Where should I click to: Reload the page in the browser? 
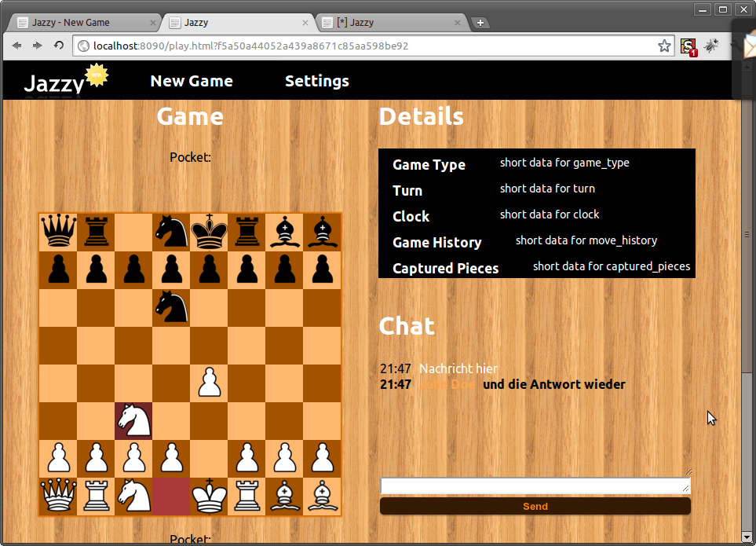pos(58,46)
